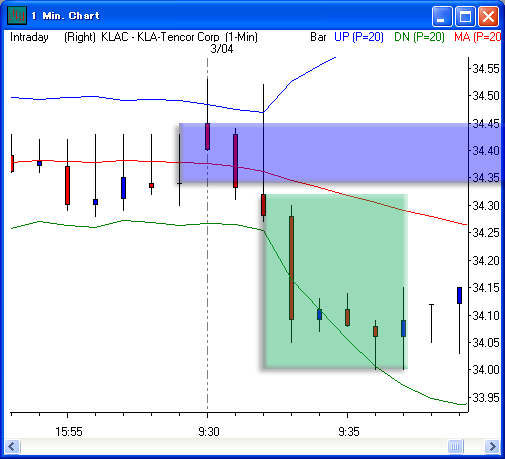Click the green shaded rectangle zone

point(335,281)
